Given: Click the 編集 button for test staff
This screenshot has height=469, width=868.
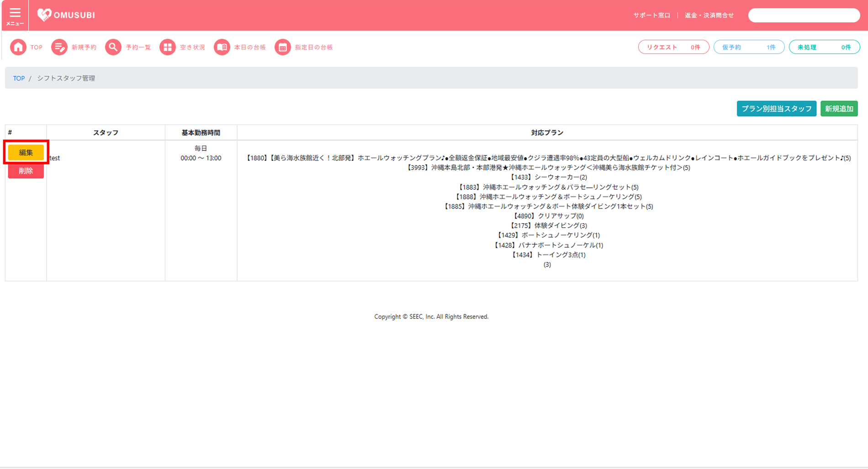Looking at the screenshot, I should click(26, 153).
